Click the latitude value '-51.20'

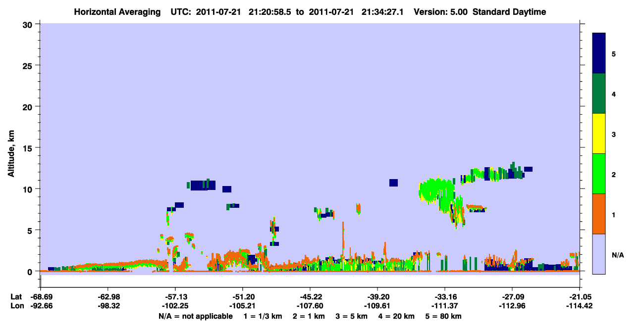pos(242,297)
